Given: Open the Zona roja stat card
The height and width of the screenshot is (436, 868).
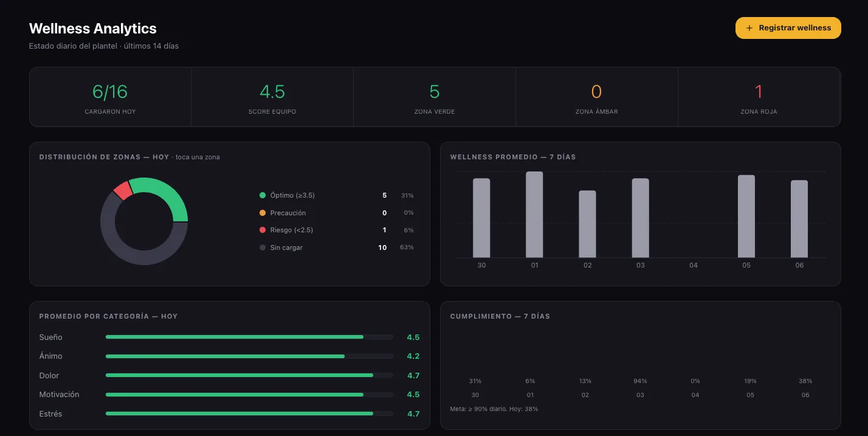Looking at the screenshot, I should (x=759, y=97).
